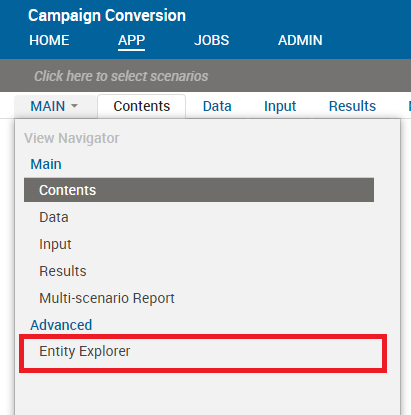Switch to the Input tab
This screenshot has height=415, width=411.
click(x=280, y=106)
